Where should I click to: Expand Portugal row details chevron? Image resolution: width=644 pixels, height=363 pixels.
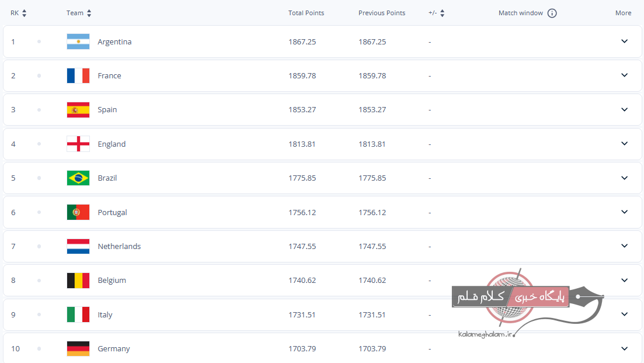coord(624,212)
